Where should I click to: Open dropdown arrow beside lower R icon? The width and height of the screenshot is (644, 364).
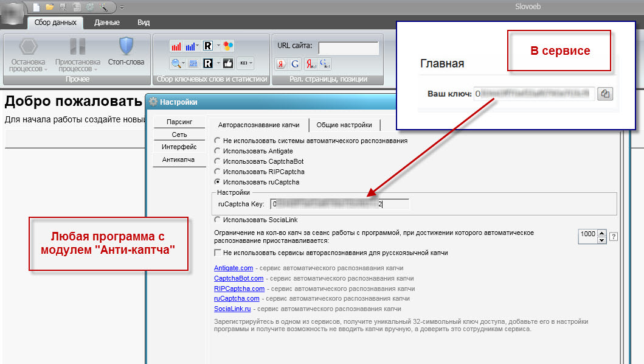point(218,63)
